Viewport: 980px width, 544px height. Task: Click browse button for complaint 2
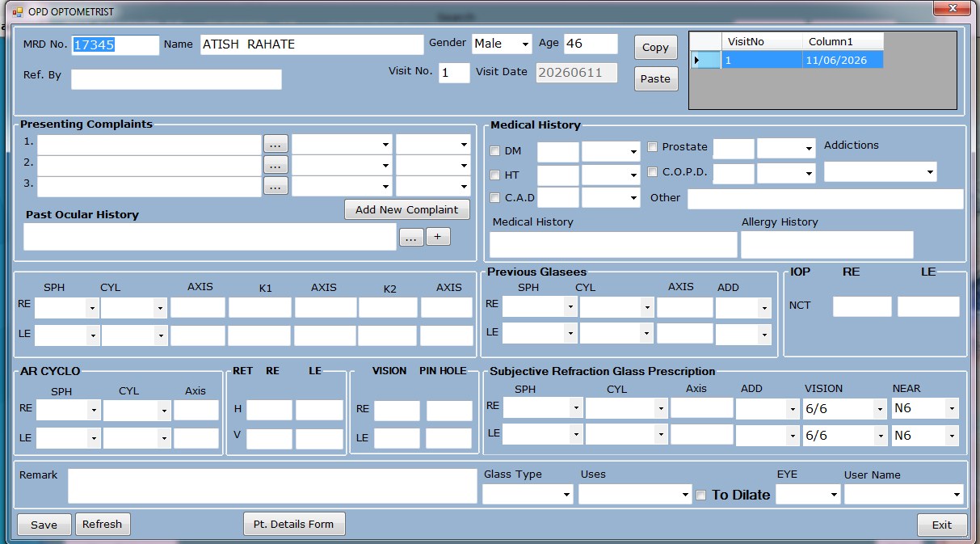click(275, 165)
